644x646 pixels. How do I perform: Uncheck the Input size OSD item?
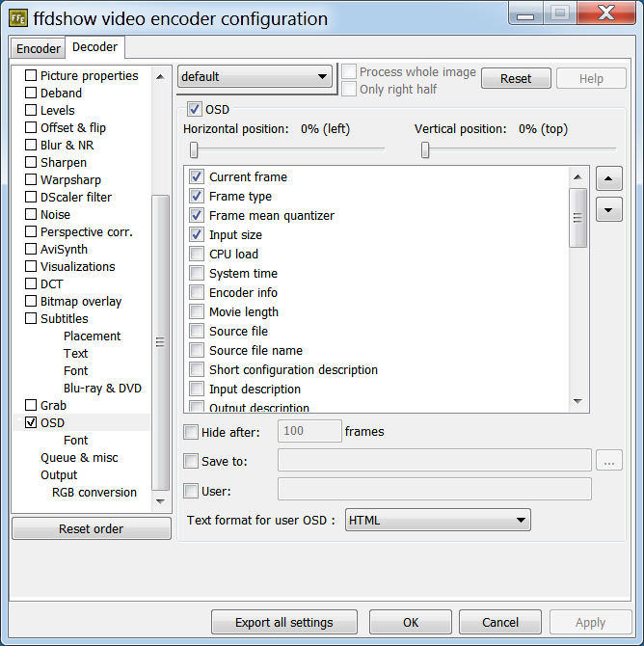197,234
